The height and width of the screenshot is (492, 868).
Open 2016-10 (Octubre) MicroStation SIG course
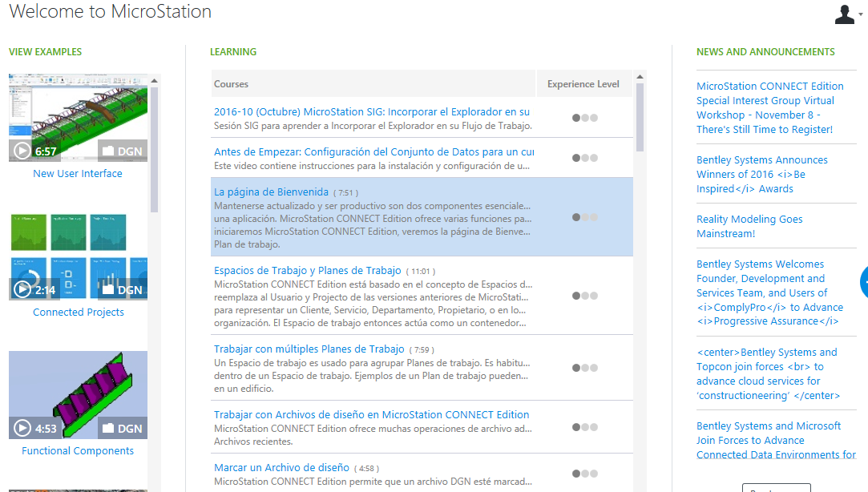click(371, 112)
